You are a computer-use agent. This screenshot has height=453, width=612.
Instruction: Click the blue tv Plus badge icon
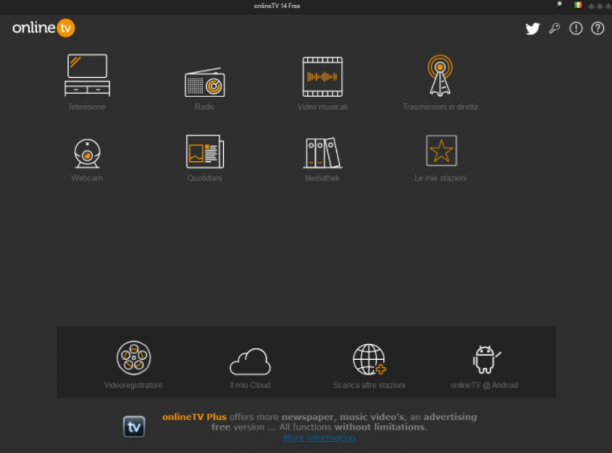(x=134, y=426)
